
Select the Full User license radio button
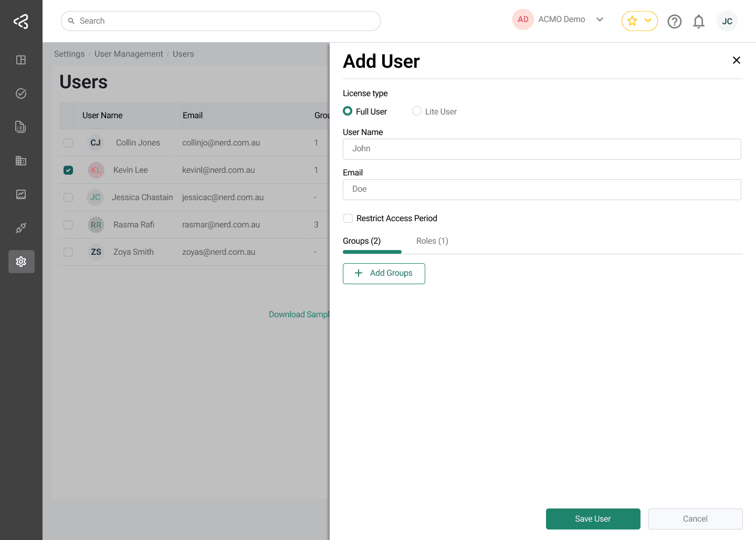click(348, 111)
